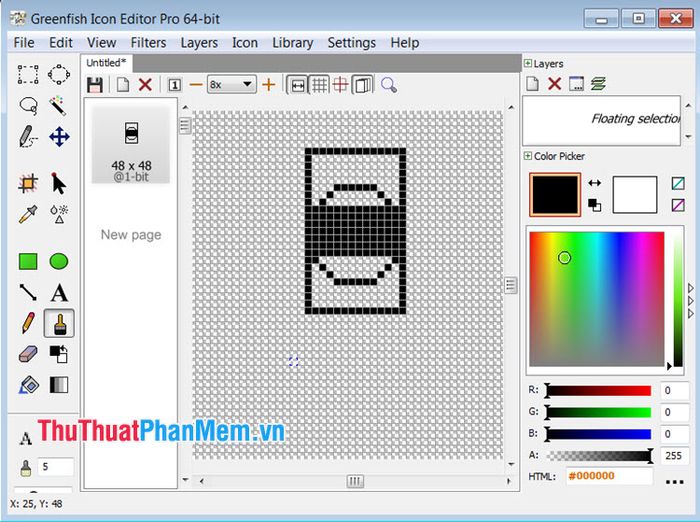Screen dimensions: 700x522
Task: Add a new layer
Action: (x=533, y=84)
